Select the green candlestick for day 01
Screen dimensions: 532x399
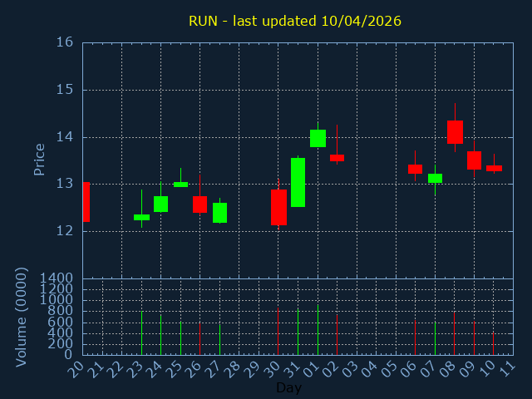tap(318, 138)
